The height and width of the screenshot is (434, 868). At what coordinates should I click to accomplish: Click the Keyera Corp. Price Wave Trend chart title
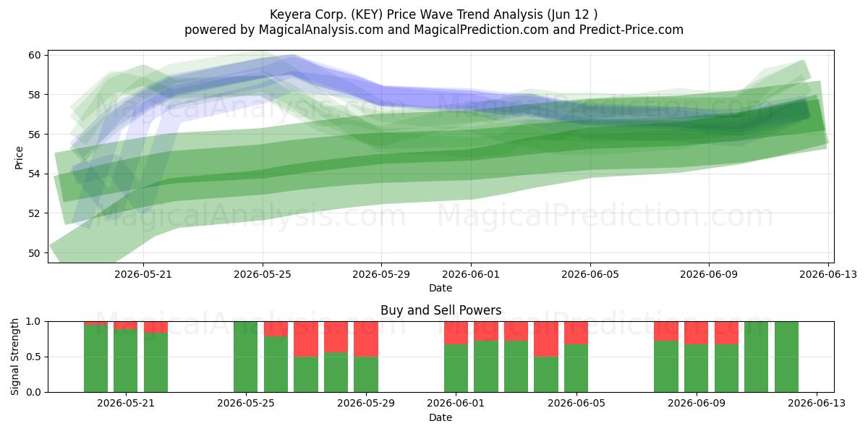[434, 14]
